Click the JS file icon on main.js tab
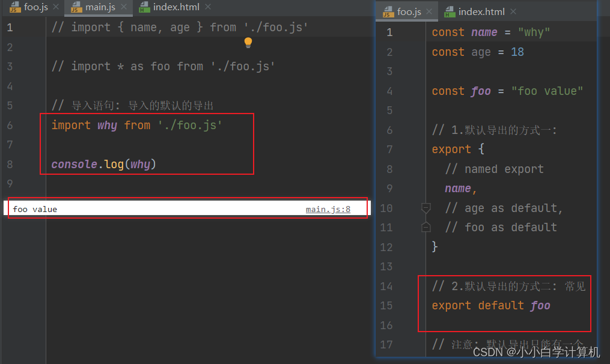610x364 pixels. click(x=76, y=7)
